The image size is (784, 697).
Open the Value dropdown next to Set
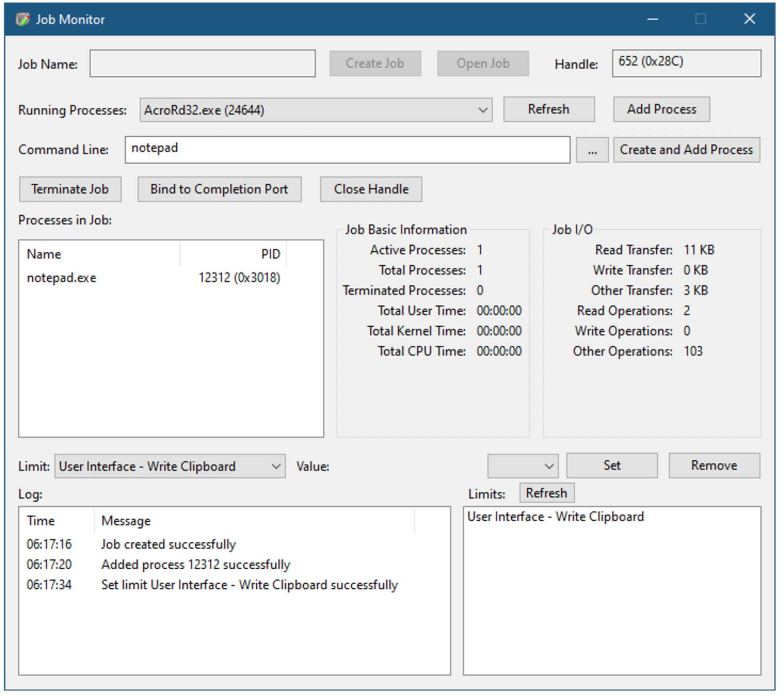point(523,466)
